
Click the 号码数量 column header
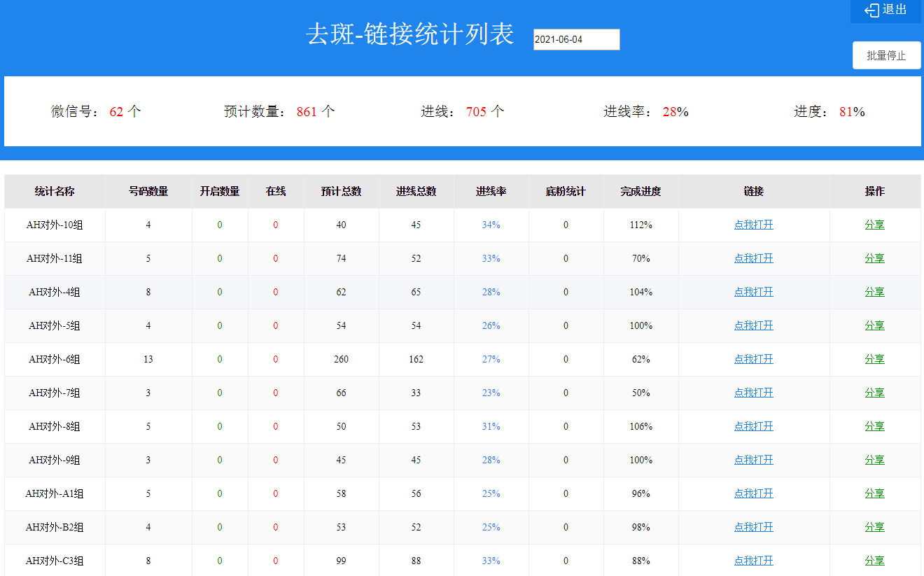tap(148, 191)
